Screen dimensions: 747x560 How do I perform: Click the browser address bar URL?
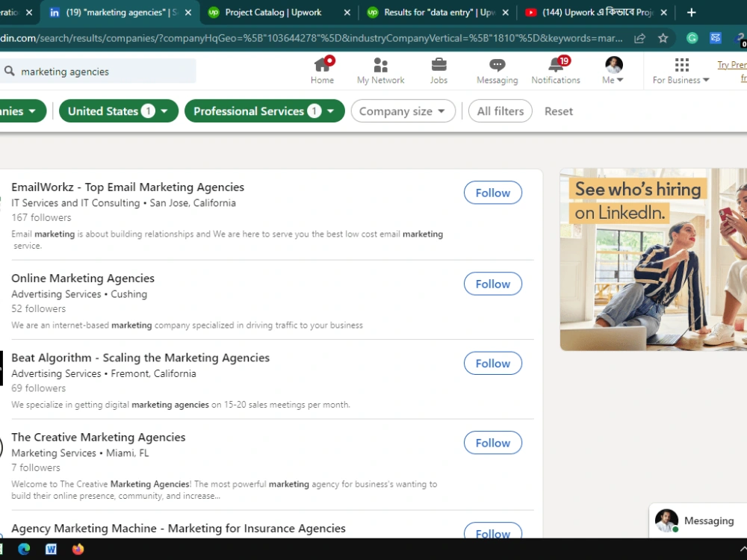point(312,38)
